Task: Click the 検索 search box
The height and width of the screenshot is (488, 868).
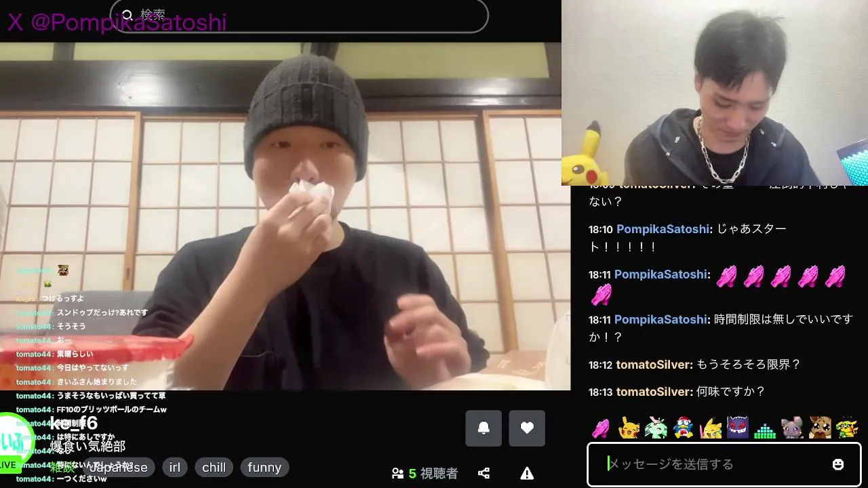Action: coord(299,15)
